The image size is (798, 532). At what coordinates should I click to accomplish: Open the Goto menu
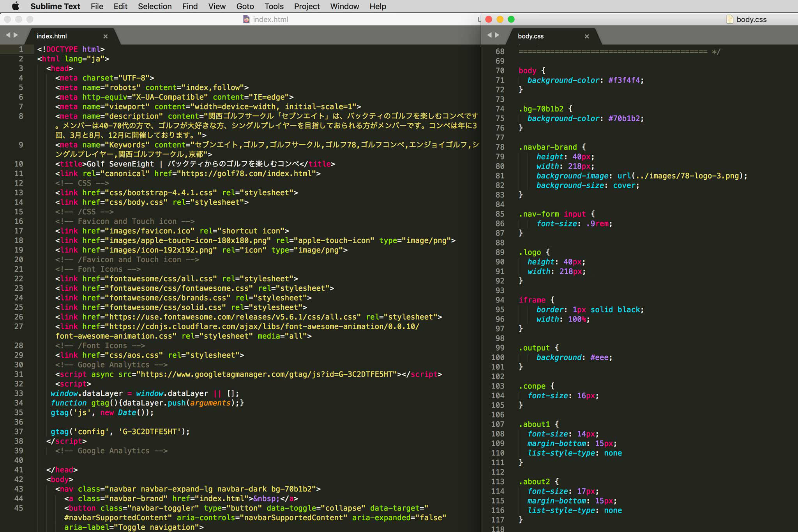(245, 6)
